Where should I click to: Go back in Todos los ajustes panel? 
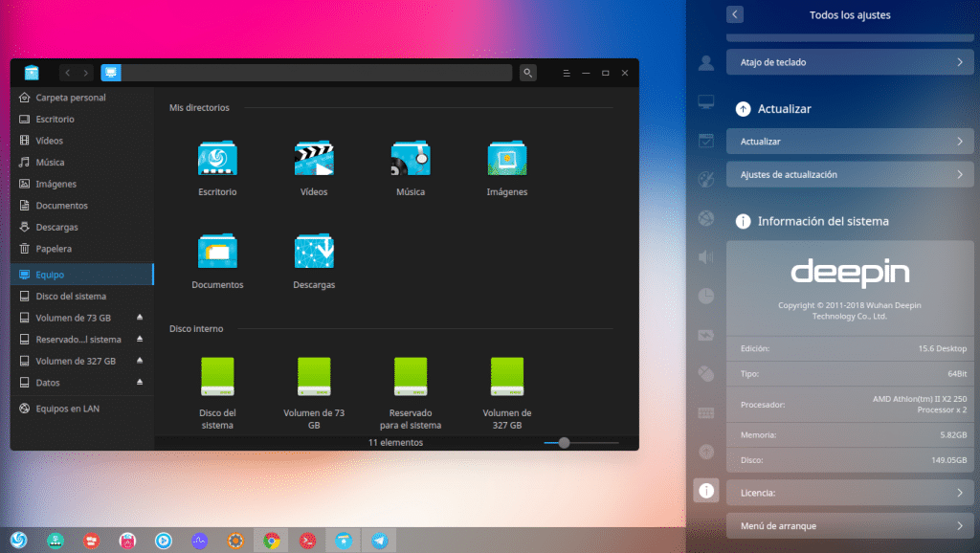pos(735,14)
